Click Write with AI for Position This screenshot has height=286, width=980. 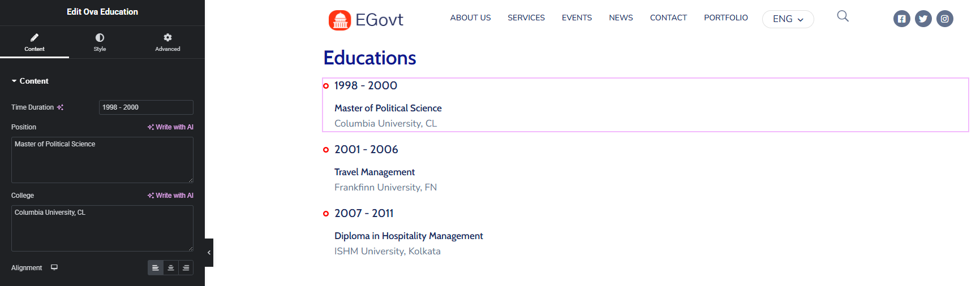coord(170,127)
